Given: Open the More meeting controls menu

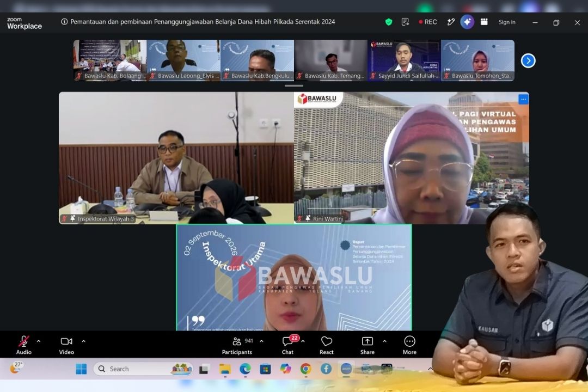Looking at the screenshot, I should click(409, 345).
